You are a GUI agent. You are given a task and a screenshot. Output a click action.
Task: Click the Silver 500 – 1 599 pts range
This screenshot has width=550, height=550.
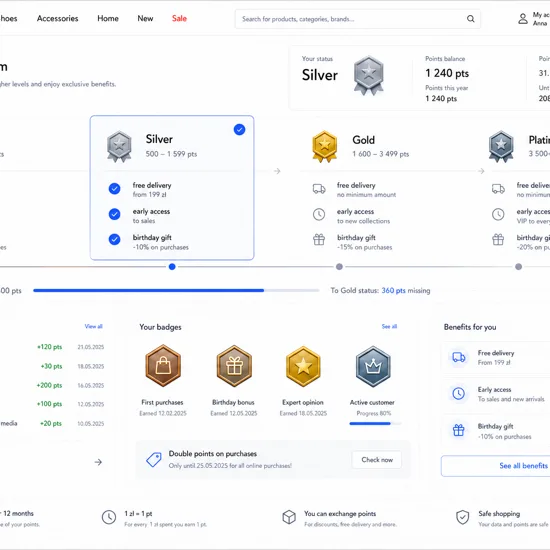tap(171, 154)
